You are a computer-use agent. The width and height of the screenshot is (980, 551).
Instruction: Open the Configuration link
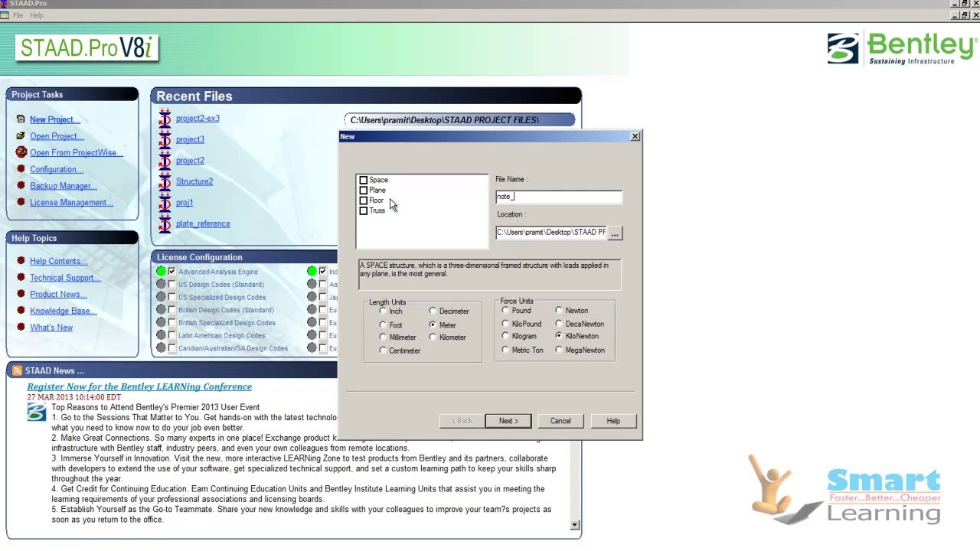point(56,169)
